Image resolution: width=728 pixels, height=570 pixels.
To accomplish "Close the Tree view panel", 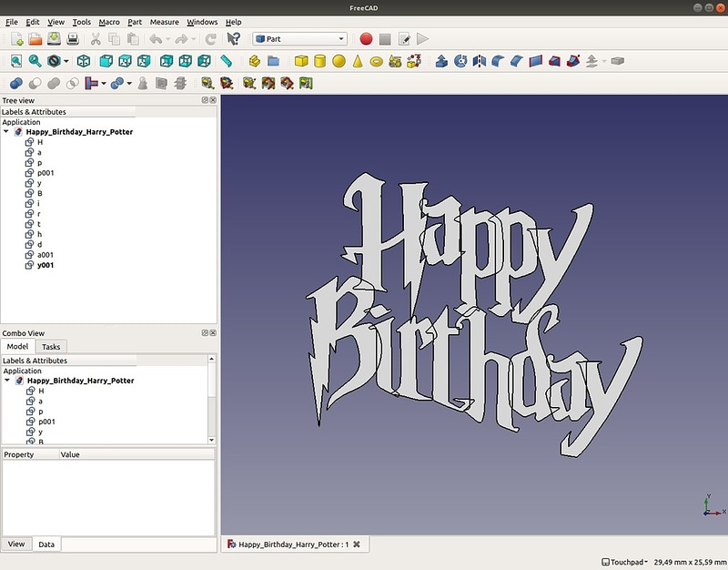I will click(213, 100).
